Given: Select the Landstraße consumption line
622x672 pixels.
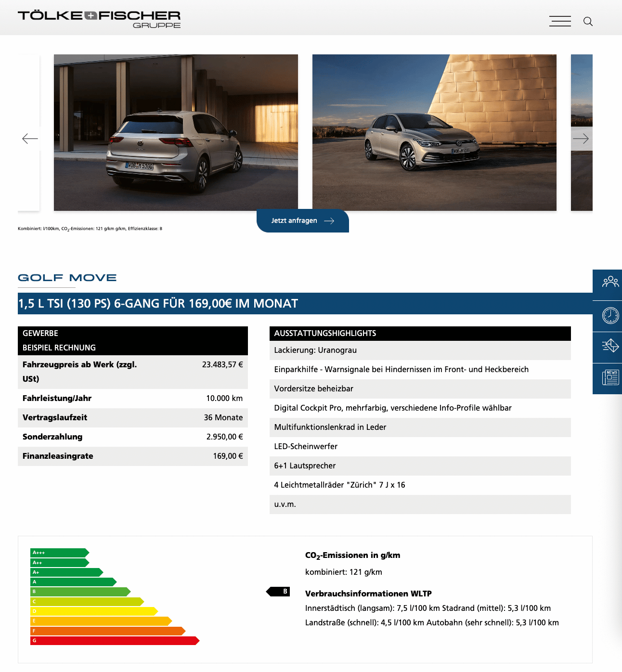Looking at the screenshot, I should point(432,622).
